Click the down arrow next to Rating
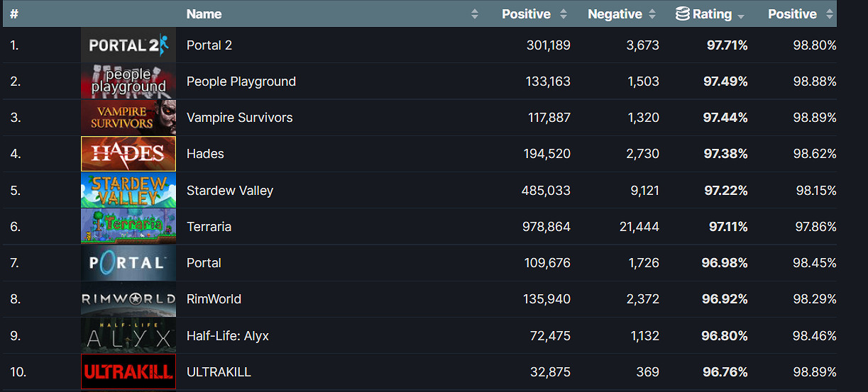 tap(741, 16)
